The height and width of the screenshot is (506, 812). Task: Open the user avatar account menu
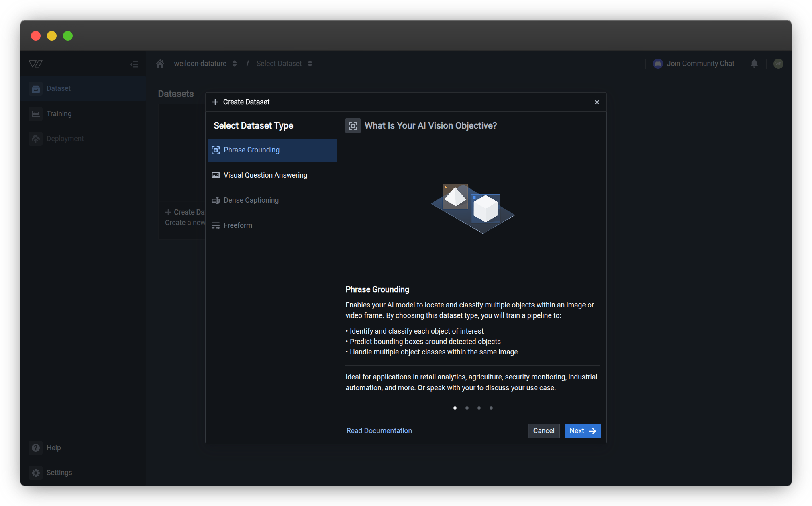(778, 63)
